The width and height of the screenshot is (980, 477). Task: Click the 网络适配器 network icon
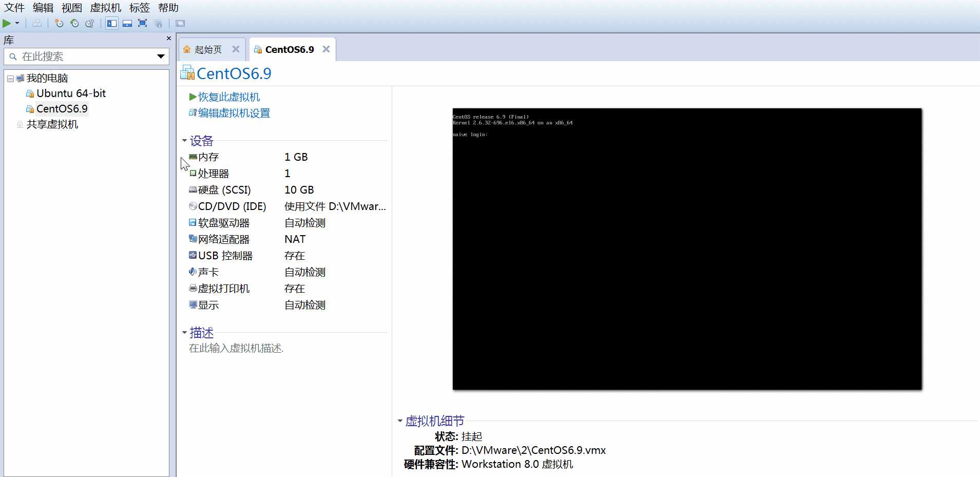[193, 239]
